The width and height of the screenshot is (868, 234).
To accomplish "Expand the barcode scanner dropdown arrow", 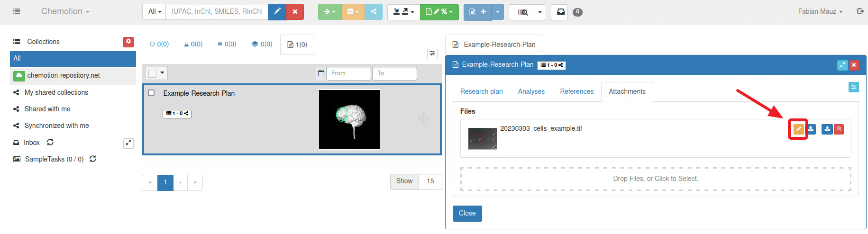I will 540,12.
